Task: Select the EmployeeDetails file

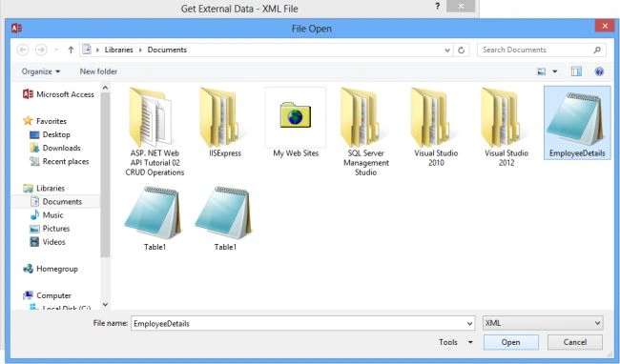Action: click(577, 123)
